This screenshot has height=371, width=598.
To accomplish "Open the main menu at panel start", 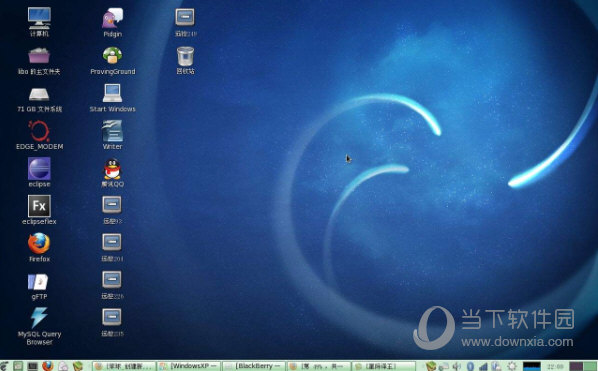I will click(x=4, y=366).
